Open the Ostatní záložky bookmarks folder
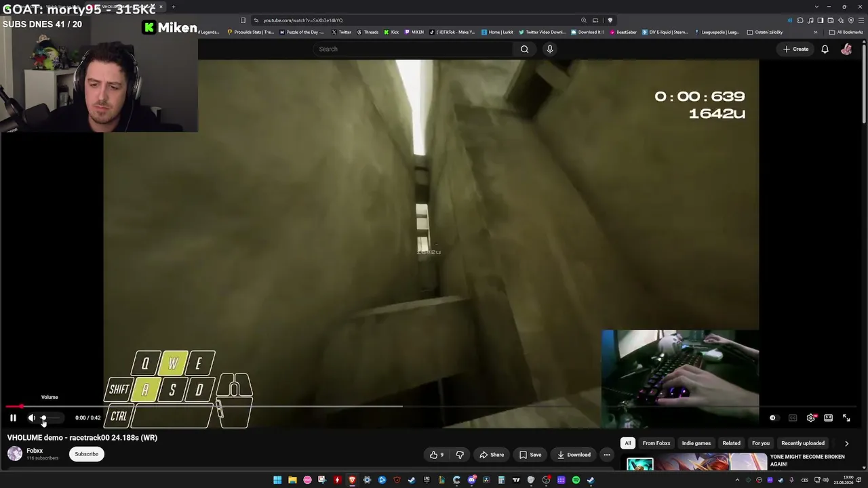 coord(765,32)
